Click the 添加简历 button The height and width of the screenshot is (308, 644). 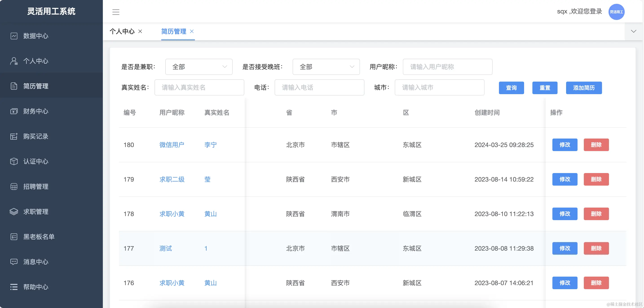(x=584, y=88)
